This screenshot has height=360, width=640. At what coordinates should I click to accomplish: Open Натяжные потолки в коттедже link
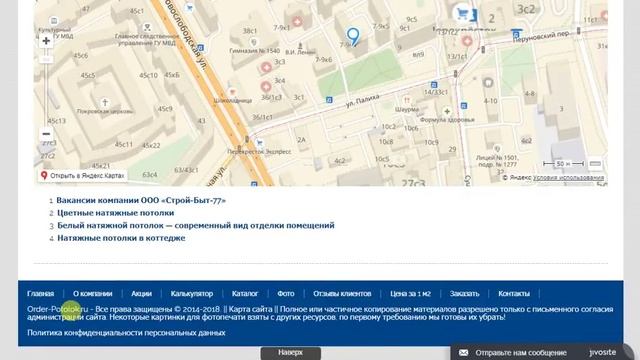coord(121,238)
